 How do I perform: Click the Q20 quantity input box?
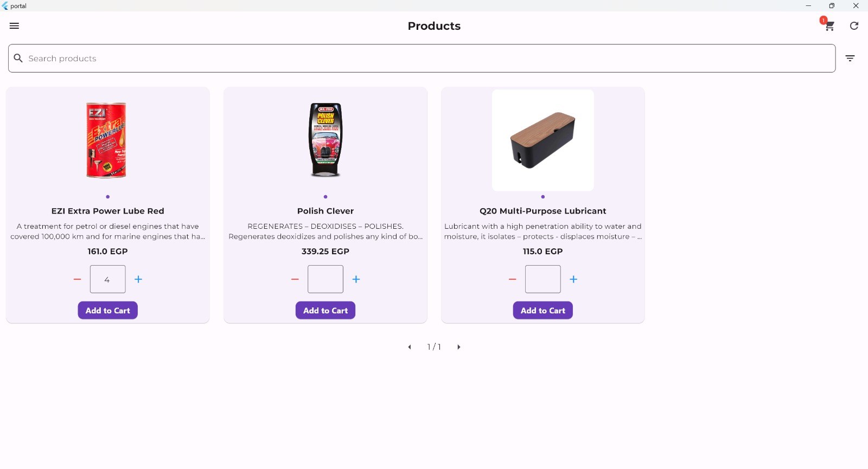543,279
